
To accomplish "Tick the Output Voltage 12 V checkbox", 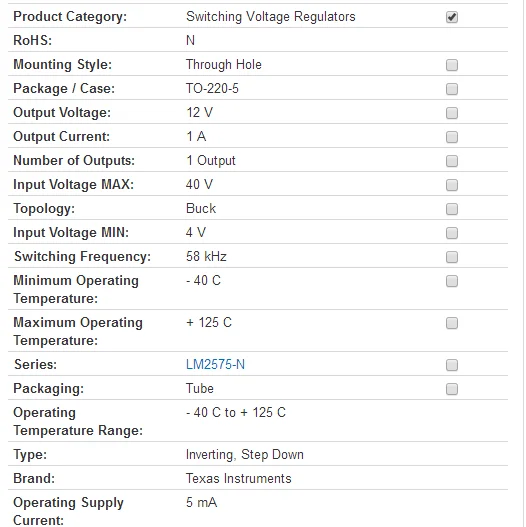I will pos(453,113).
